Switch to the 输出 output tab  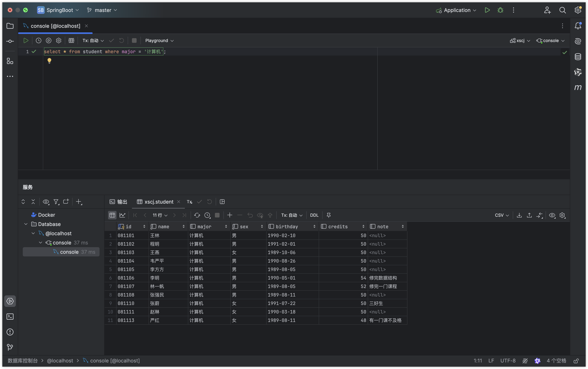(119, 202)
